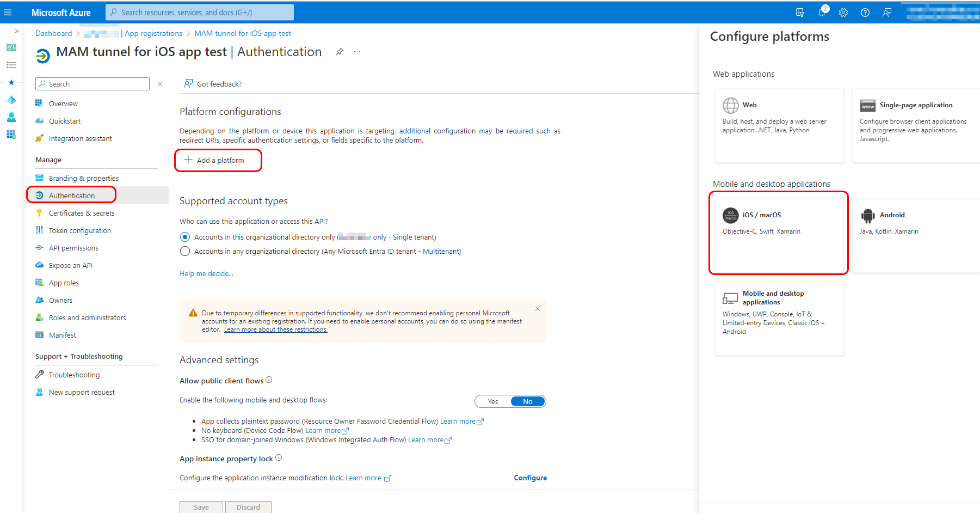The width and height of the screenshot is (980, 513).
Task: Open the Manifest editor
Action: point(61,335)
